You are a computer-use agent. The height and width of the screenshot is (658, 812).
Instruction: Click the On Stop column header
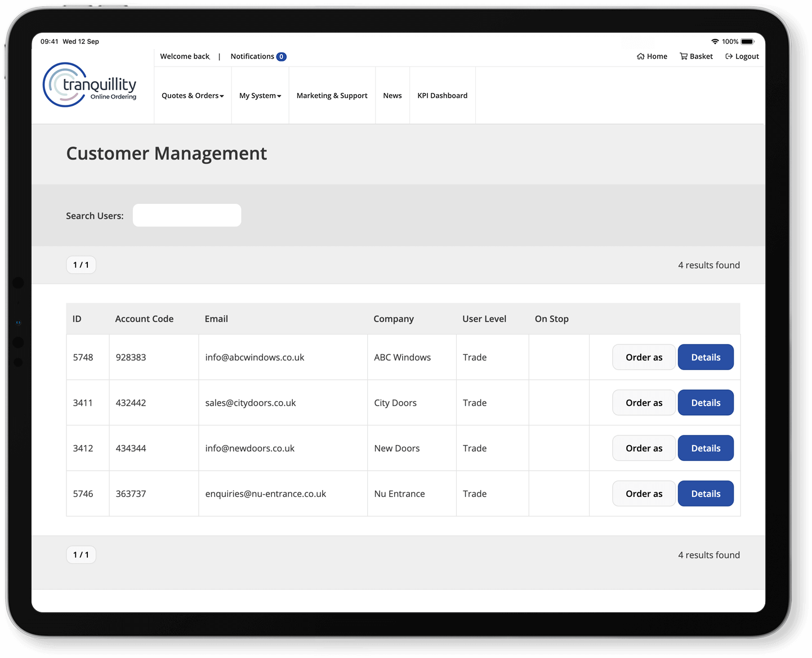(x=552, y=319)
